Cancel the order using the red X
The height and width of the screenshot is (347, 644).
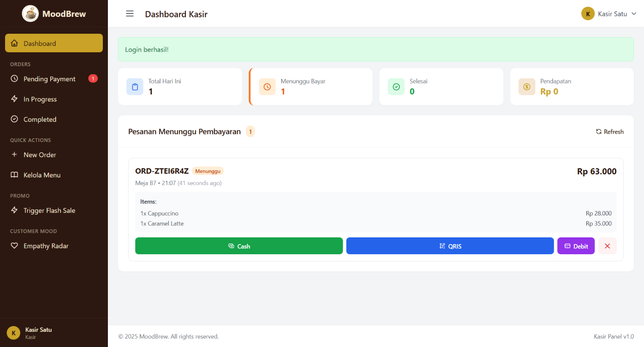point(607,246)
